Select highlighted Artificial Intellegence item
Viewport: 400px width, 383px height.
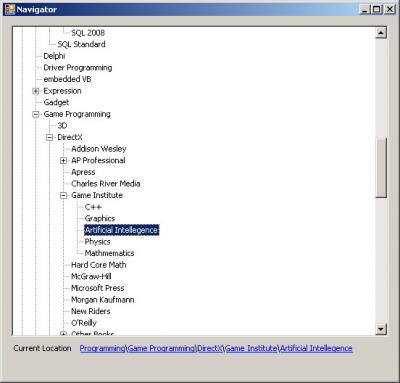pos(122,230)
